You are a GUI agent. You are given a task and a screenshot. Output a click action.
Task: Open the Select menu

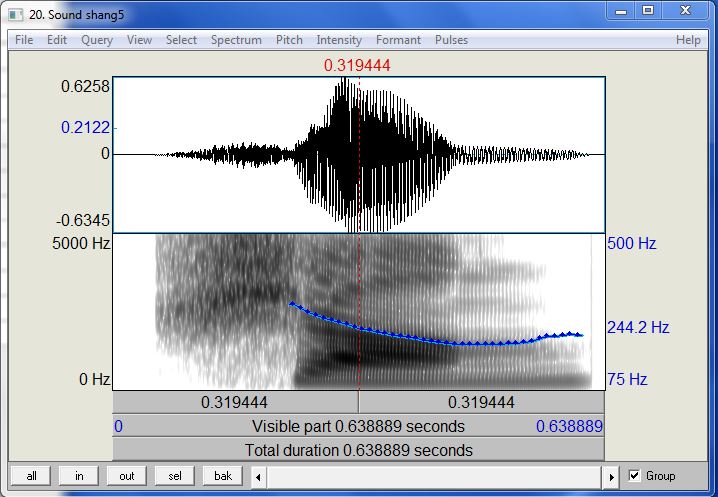tap(181, 40)
